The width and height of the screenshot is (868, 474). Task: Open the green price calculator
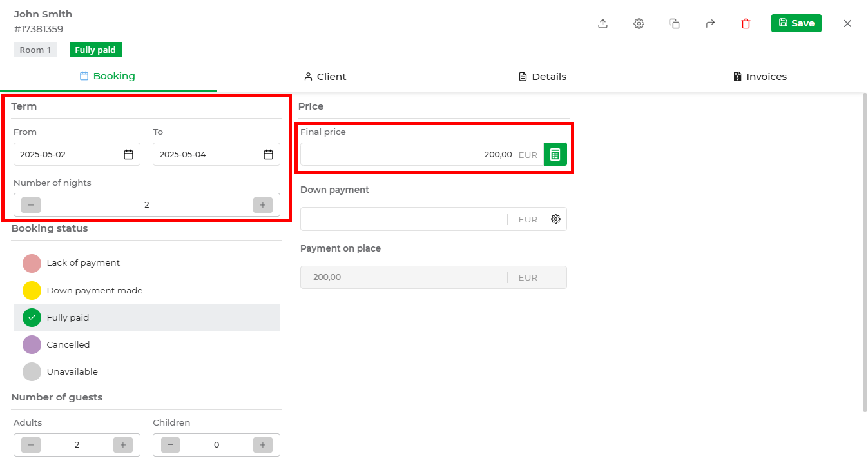pos(555,154)
